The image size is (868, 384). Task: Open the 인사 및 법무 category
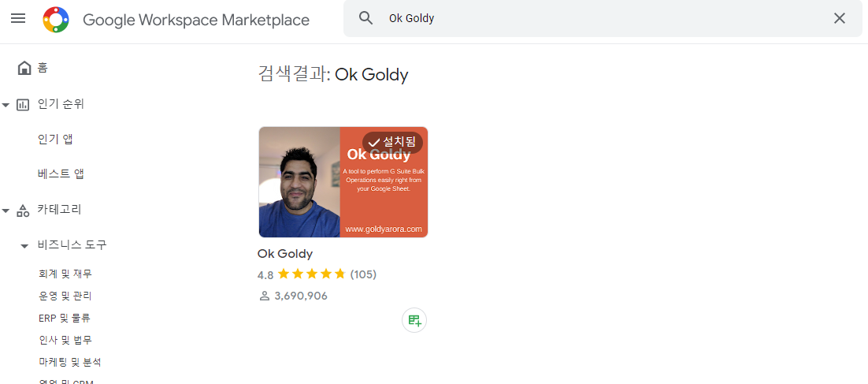click(65, 340)
